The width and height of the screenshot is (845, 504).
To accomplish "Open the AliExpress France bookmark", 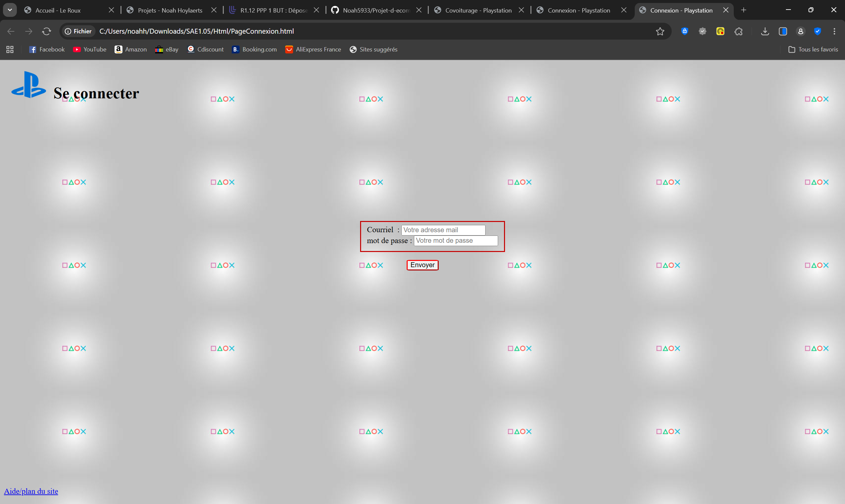I will (313, 49).
